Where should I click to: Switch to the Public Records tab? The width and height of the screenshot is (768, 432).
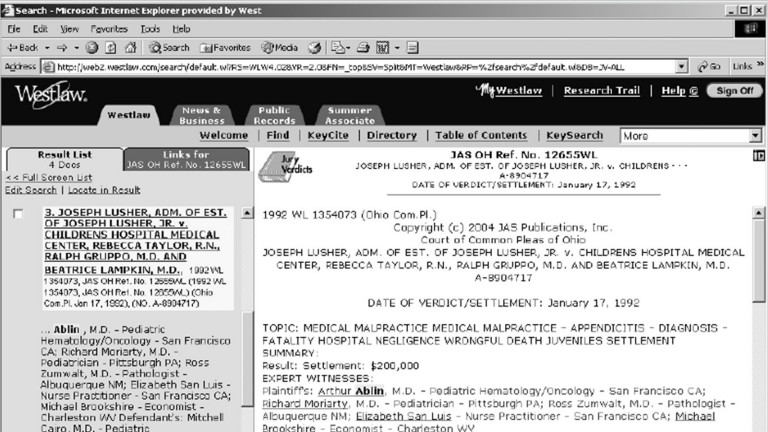click(274, 115)
